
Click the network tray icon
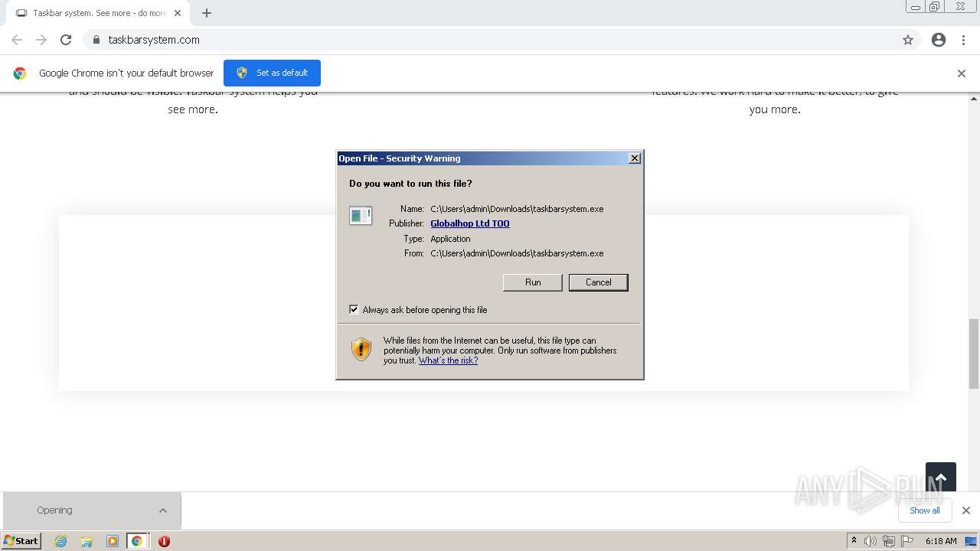(x=889, y=541)
